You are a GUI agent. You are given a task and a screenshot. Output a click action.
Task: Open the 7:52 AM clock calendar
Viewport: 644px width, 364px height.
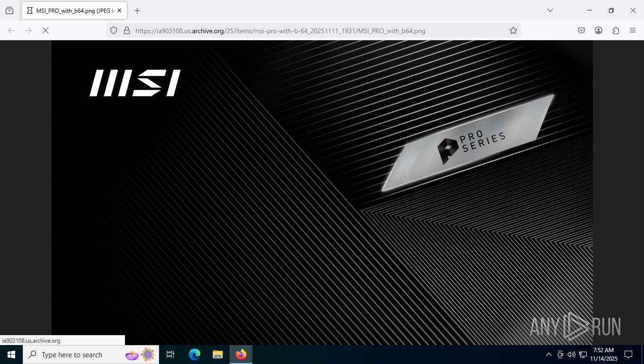[604, 355]
